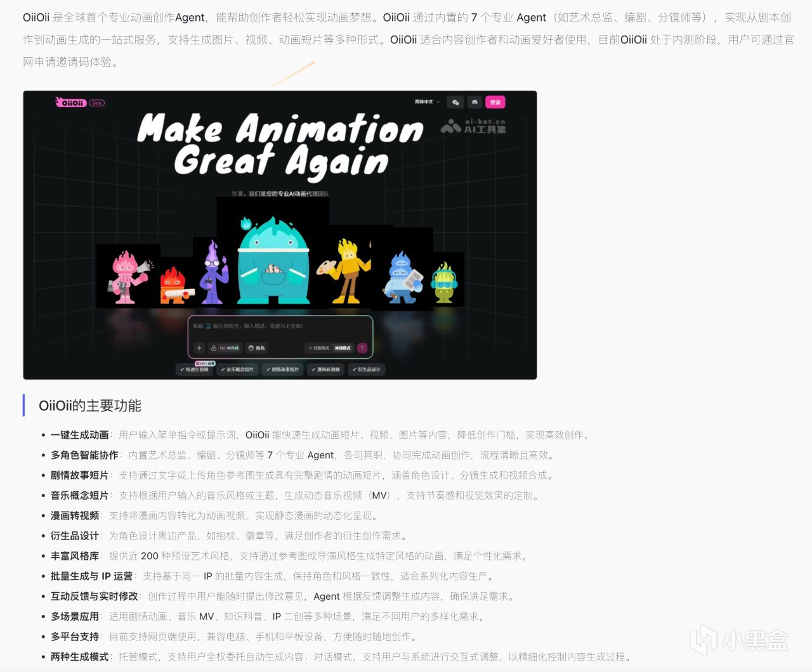
Task: Click the 多角色智能协作 bullet label
Action: click(x=84, y=455)
